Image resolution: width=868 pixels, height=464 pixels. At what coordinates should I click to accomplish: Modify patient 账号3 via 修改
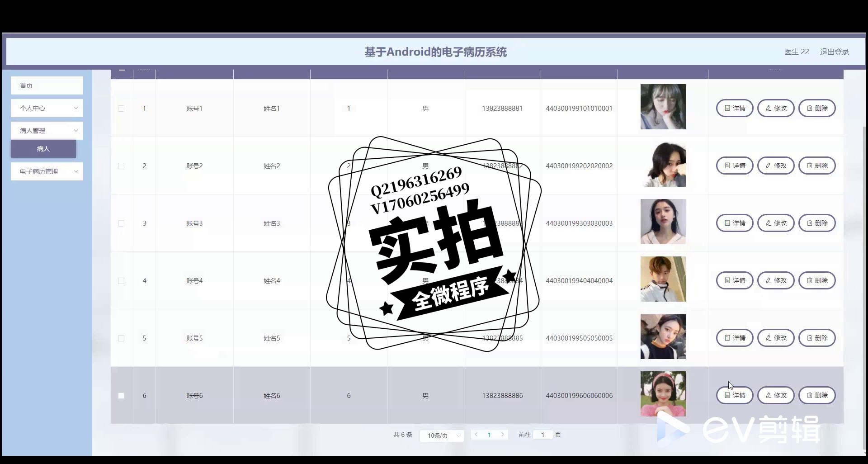click(776, 223)
